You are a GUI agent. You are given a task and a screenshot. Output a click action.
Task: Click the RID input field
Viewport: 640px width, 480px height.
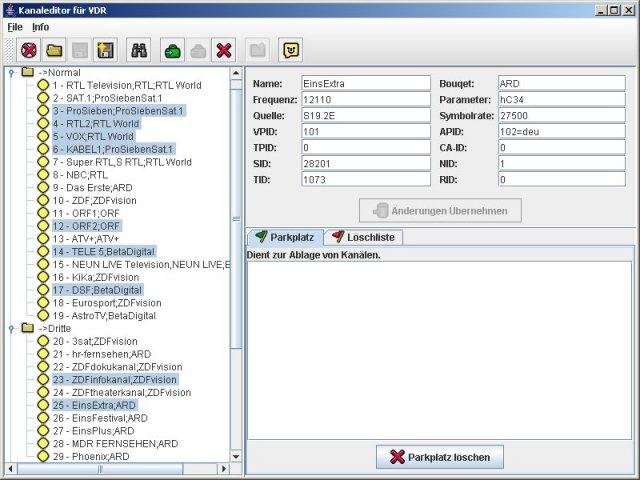pyautogui.click(x=562, y=180)
